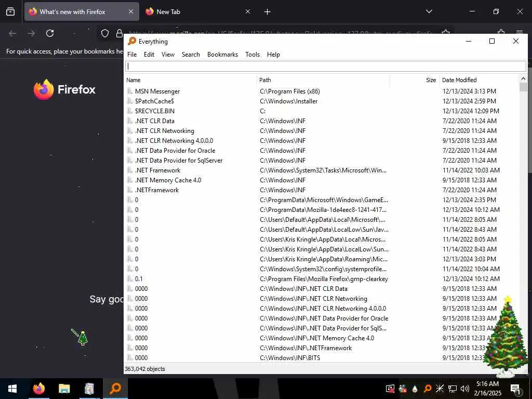Click the 363,042 objects status bar text
The height and width of the screenshot is (399, 532).
[x=145, y=369]
